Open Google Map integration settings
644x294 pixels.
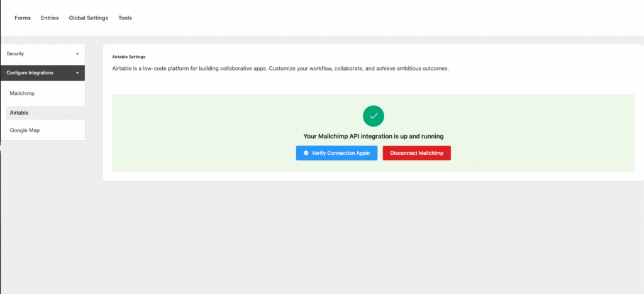tap(25, 130)
